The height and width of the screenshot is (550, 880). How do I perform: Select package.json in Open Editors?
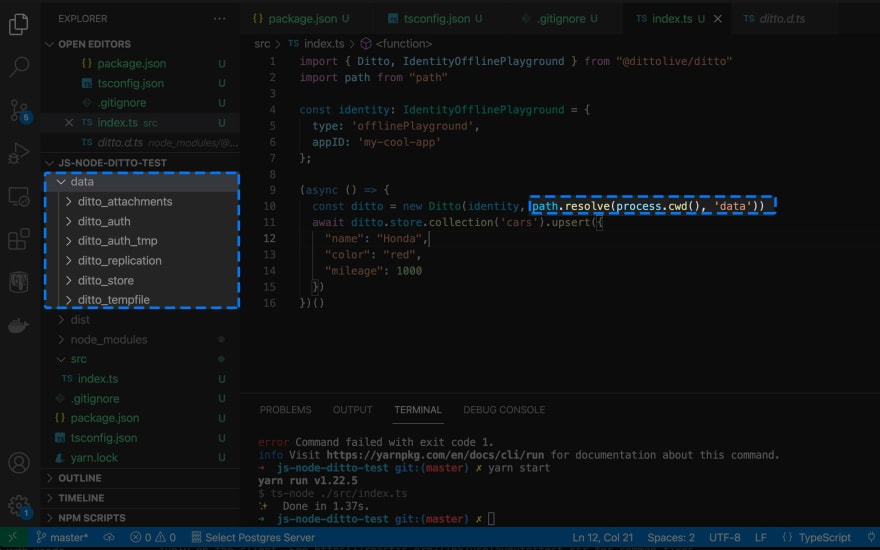(140, 63)
